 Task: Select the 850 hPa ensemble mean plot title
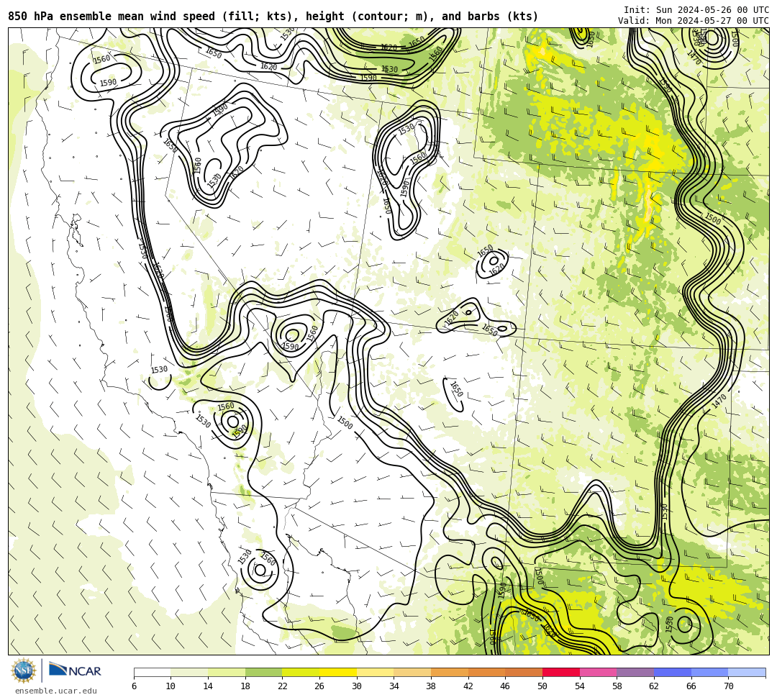(x=273, y=17)
